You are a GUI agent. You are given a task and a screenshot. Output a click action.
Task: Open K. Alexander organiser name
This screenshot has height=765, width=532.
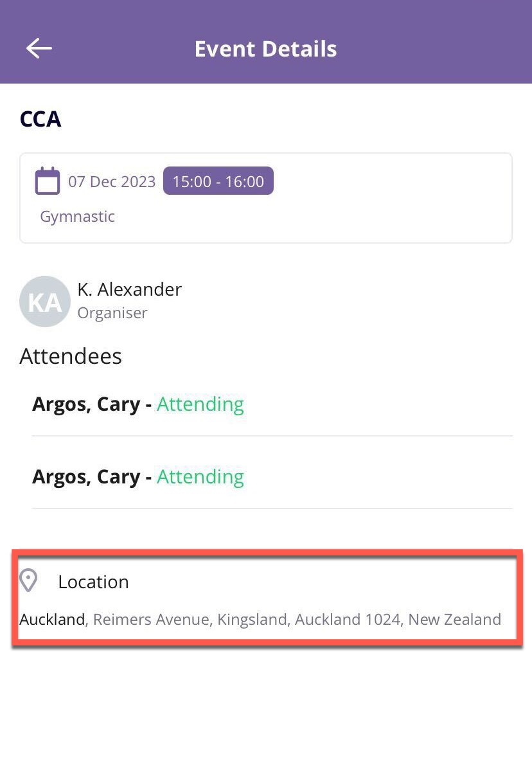(x=129, y=290)
